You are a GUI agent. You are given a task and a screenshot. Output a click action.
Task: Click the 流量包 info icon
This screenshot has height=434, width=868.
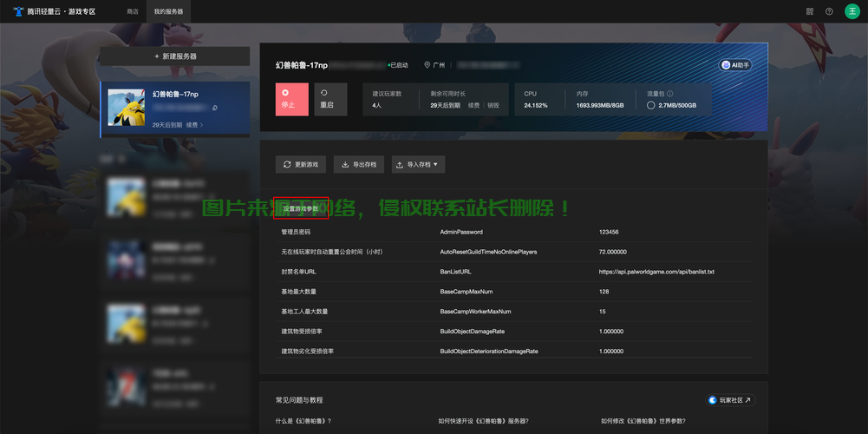coord(669,94)
